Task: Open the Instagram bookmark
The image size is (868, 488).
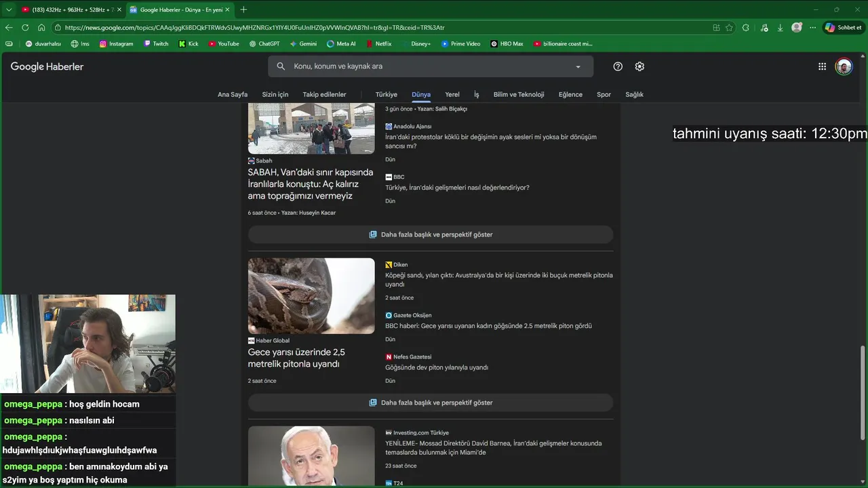Action: coord(116,43)
